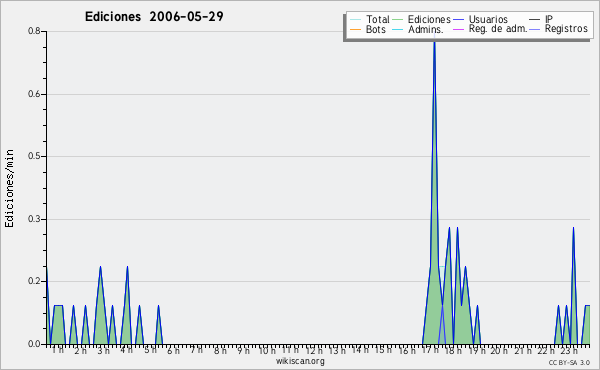Viewport: 600px width, 370px height.
Task: Click the '10 h' x-axis label
Action: [267, 350]
